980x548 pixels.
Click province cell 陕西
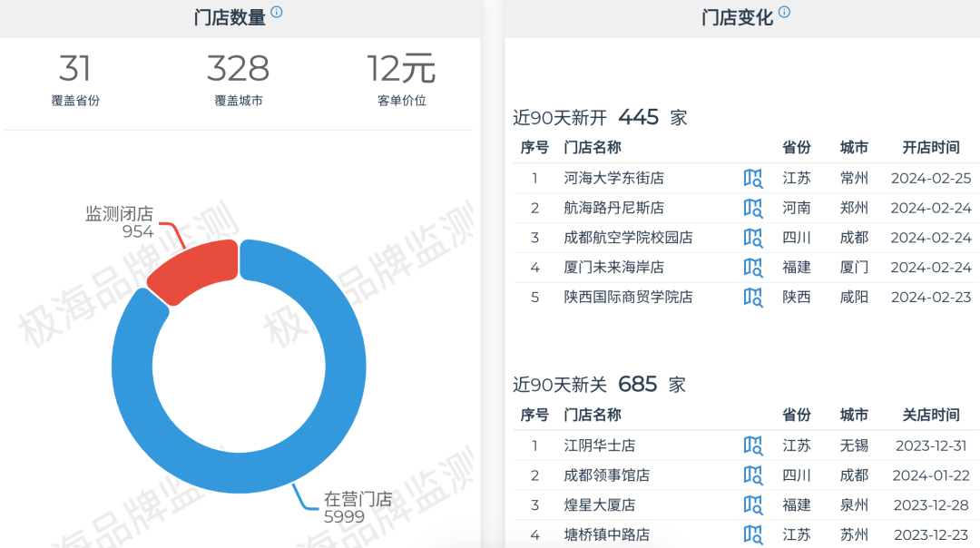(x=797, y=297)
